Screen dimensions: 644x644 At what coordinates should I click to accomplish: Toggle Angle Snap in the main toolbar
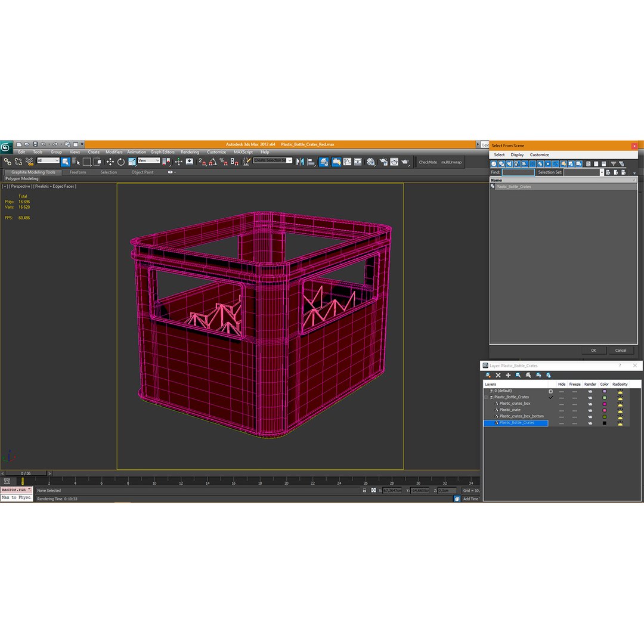coord(213,162)
